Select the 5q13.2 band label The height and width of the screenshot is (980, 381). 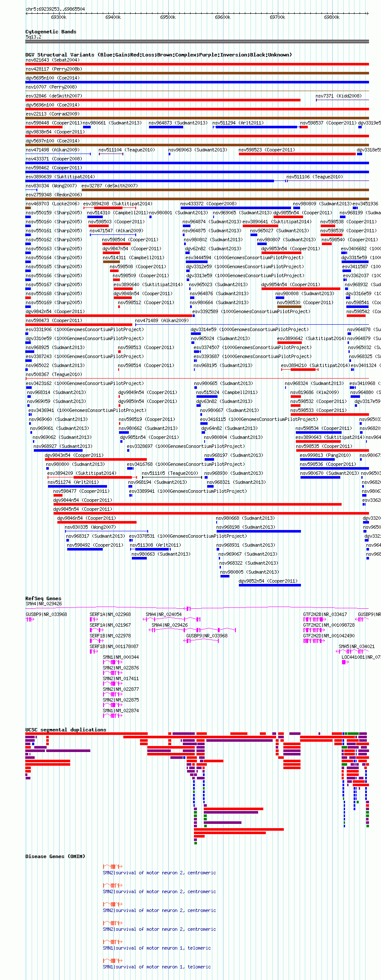pos(33,37)
